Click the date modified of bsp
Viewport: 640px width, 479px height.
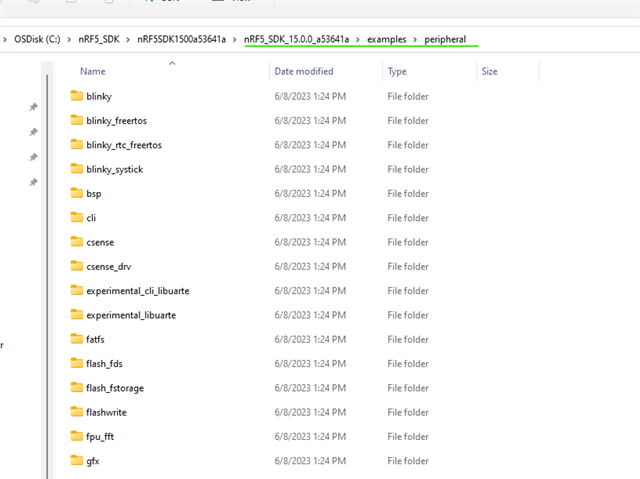(x=310, y=193)
